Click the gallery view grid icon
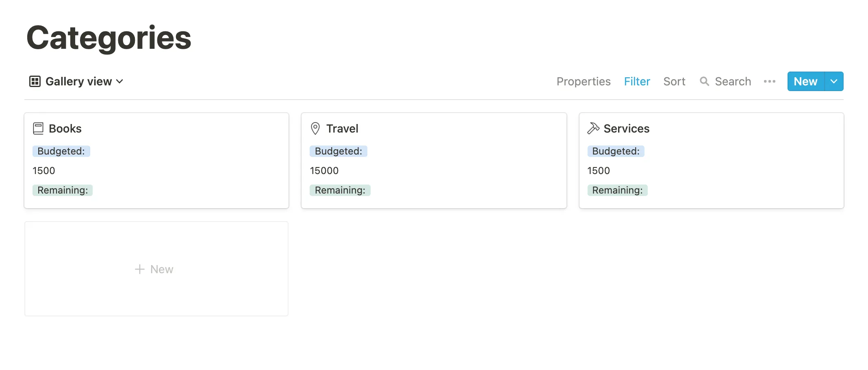Viewport: 868px width, 370px height. (x=35, y=81)
